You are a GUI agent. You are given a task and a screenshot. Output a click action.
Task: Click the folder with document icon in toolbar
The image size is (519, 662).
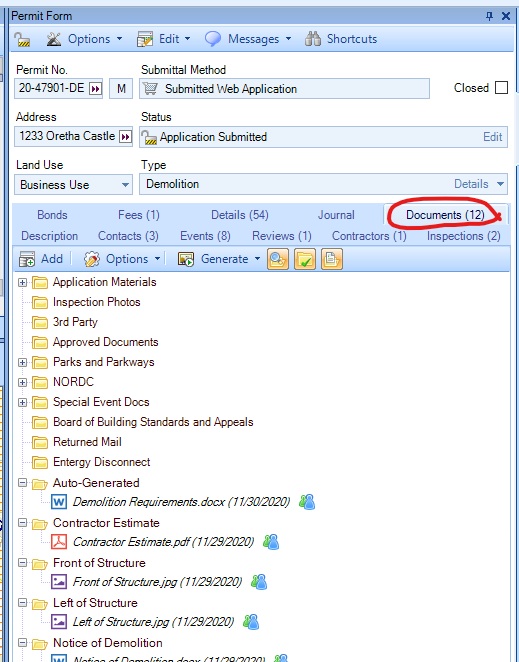332,259
